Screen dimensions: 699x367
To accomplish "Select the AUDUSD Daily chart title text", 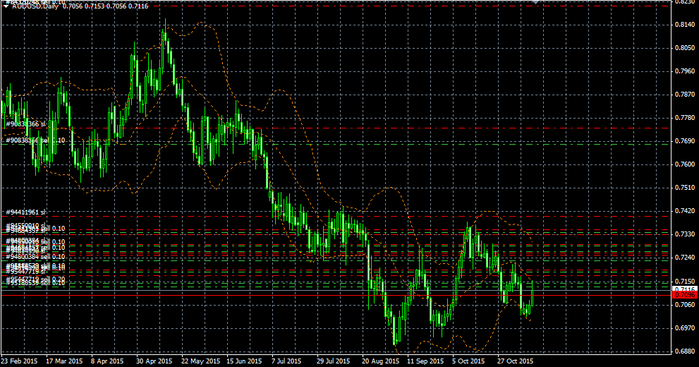I will pyautogui.click(x=36, y=6).
